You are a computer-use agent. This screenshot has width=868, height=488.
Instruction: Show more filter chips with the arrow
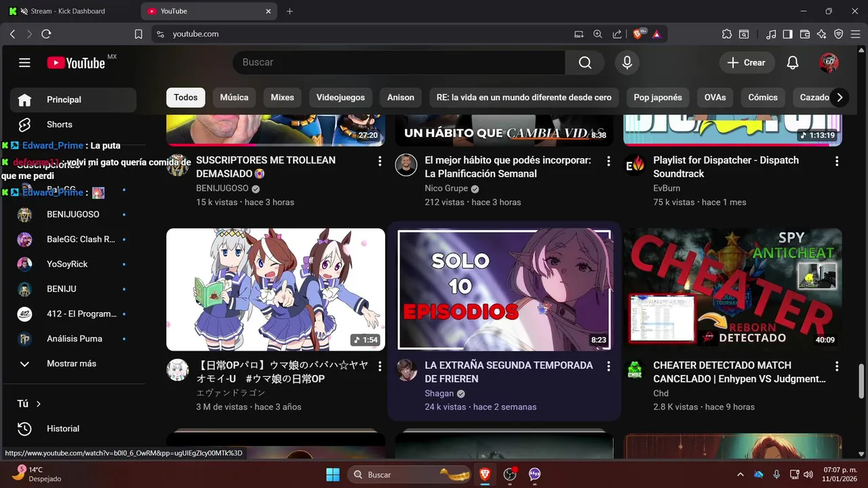click(840, 98)
